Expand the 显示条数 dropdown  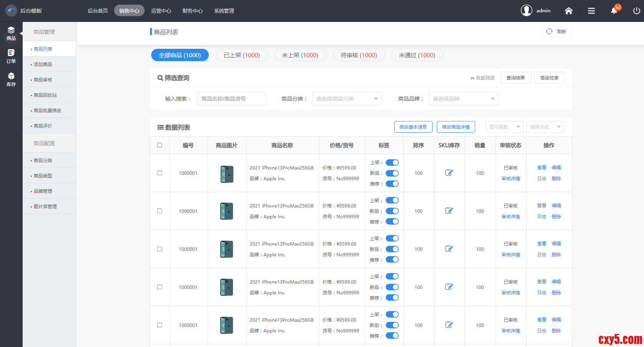(x=504, y=127)
